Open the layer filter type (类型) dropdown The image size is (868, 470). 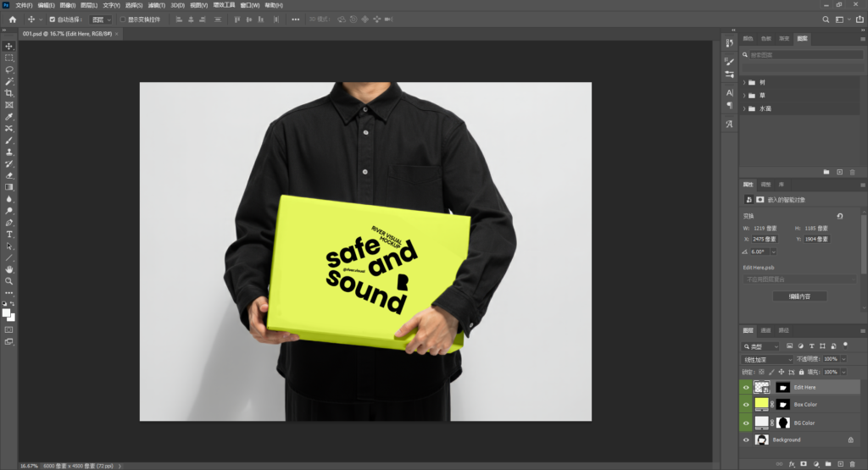[x=760, y=346]
